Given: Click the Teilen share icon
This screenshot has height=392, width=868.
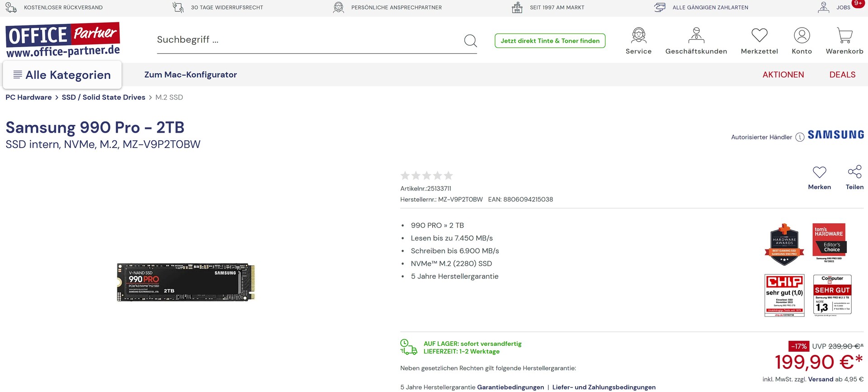Looking at the screenshot, I should point(854,172).
